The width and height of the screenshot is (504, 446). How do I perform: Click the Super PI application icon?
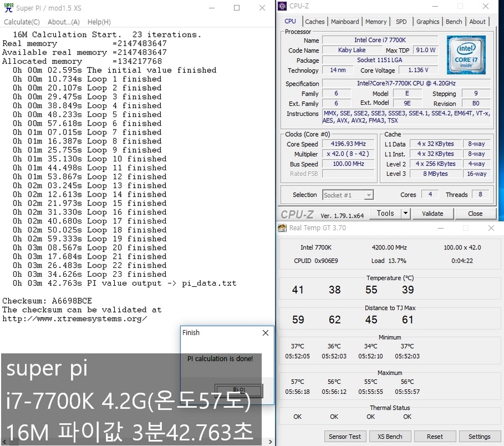point(8,8)
